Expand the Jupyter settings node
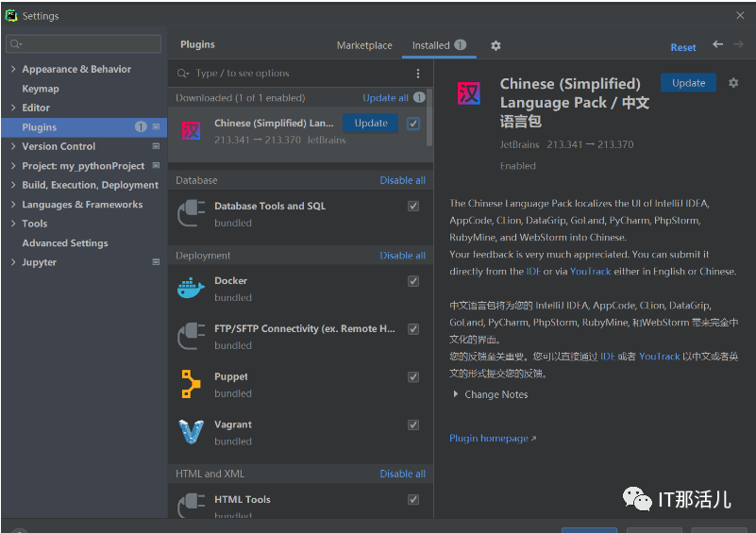Viewport: 756px width, 533px height. 13,262
